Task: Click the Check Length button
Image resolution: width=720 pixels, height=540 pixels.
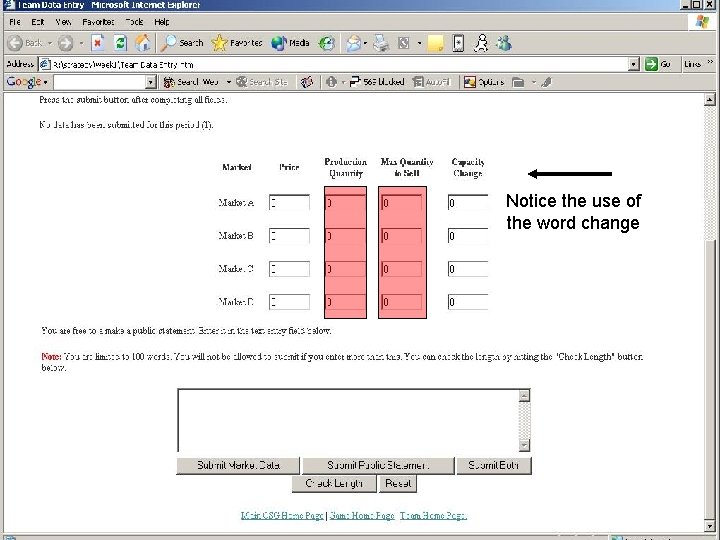Action: pyautogui.click(x=334, y=484)
